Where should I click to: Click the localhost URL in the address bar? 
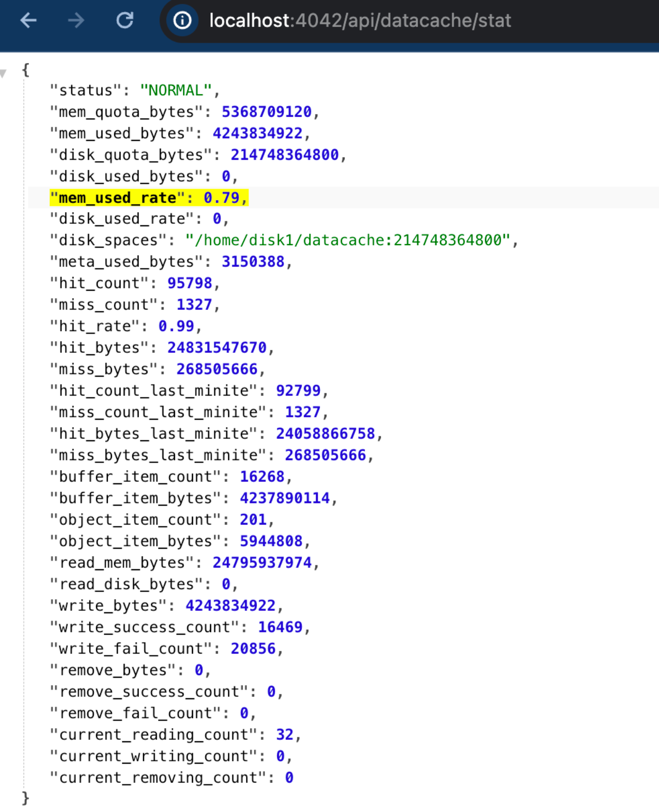[x=360, y=20]
